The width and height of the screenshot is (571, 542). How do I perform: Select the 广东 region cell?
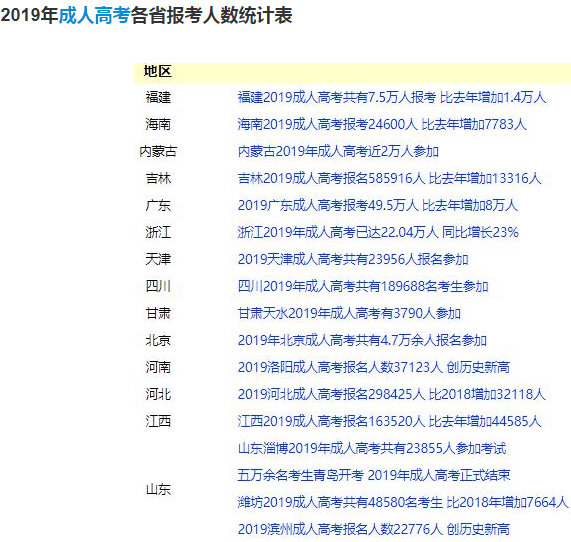click(x=158, y=205)
